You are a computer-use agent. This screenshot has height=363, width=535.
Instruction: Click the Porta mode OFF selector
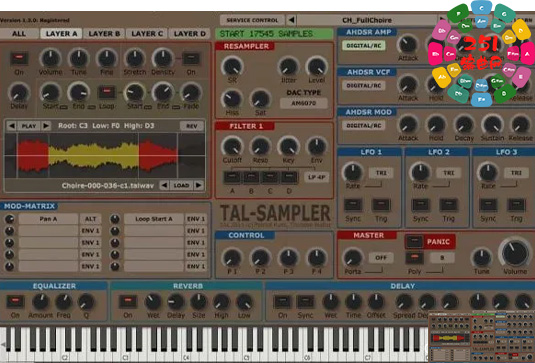click(x=381, y=258)
